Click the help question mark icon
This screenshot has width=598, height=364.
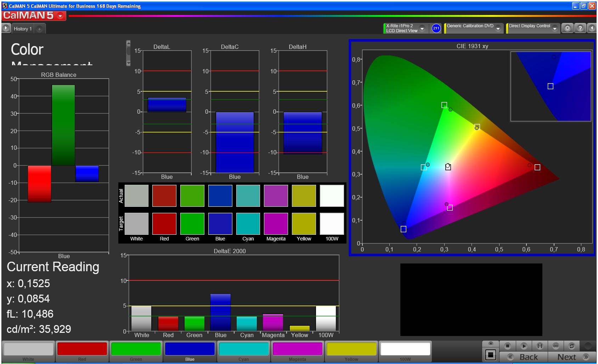tap(580, 28)
